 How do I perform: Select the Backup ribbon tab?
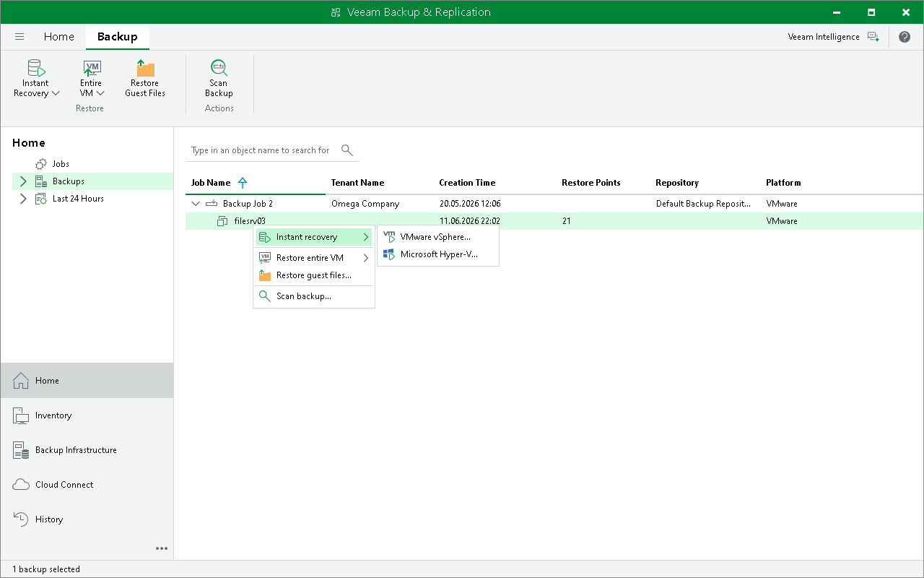pyautogui.click(x=117, y=37)
